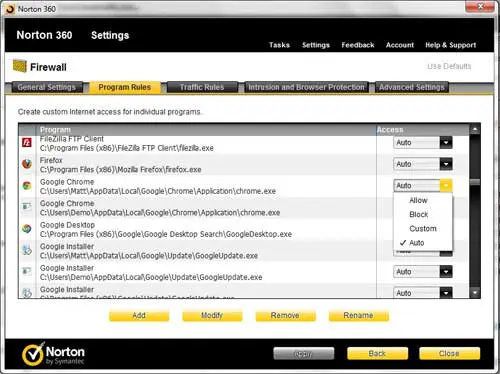Select Custom in the access menu
500x374 pixels.
(423, 229)
